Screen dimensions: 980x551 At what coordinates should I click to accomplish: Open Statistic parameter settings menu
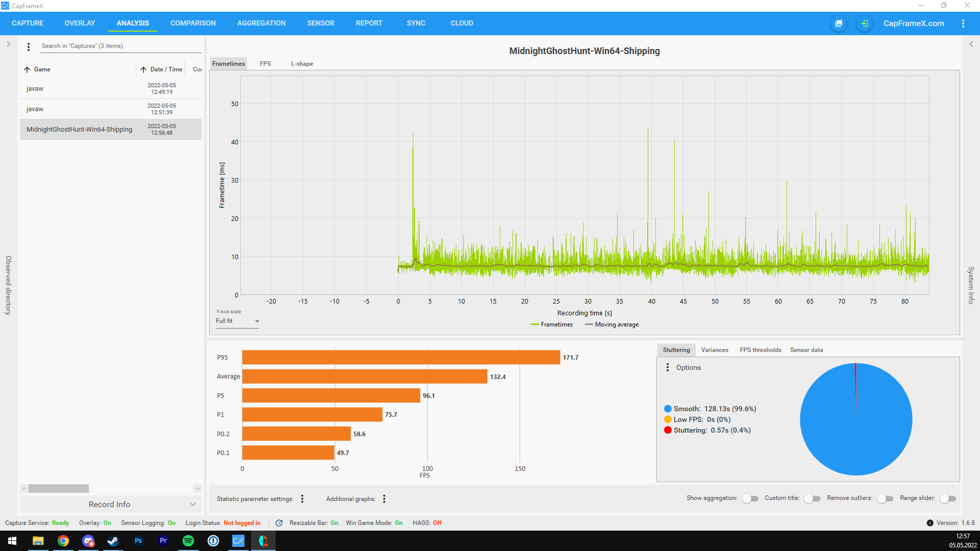(x=302, y=499)
